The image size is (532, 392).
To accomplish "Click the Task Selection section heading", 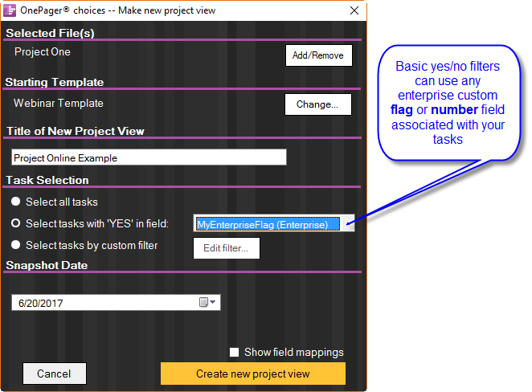I will point(47,180).
